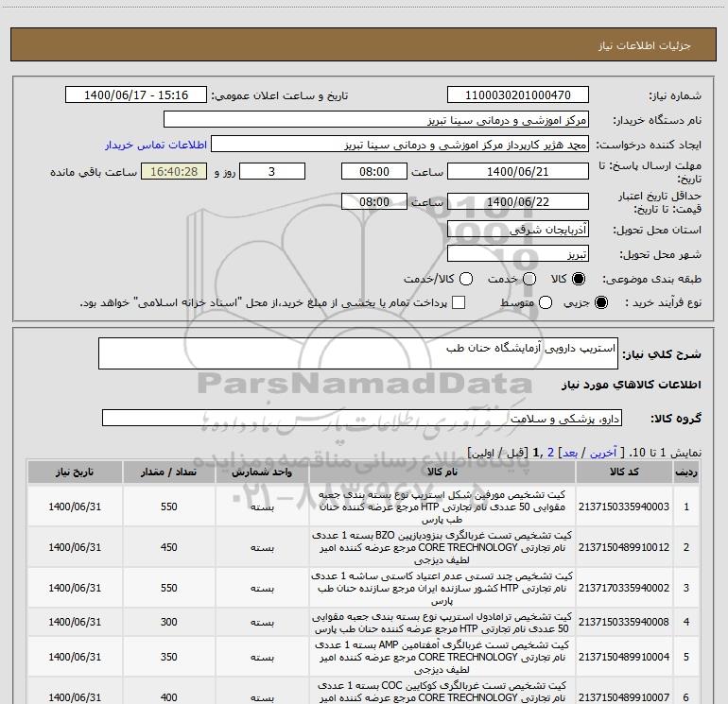Select the جزیی purchase type radio
Viewport: 728px width, 704px height.
click(600, 302)
